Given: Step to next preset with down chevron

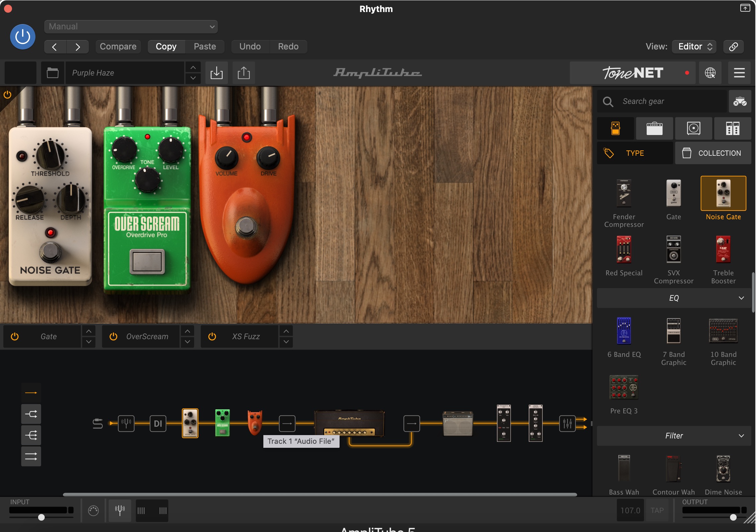Looking at the screenshot, I should click(x=193, y=78).
